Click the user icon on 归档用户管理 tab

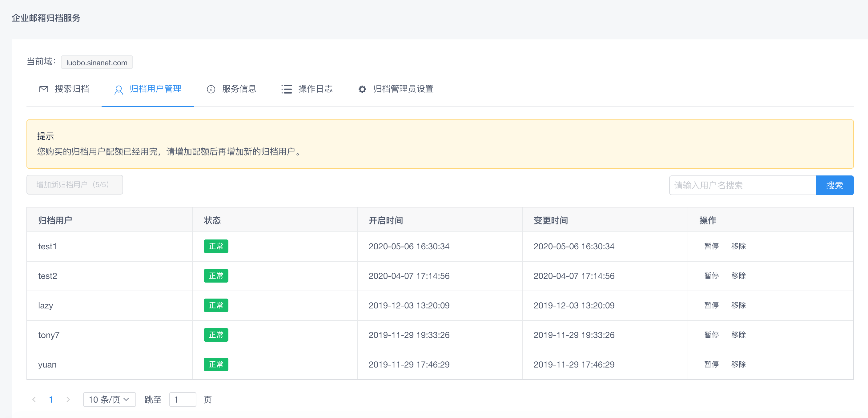[118, 90]
